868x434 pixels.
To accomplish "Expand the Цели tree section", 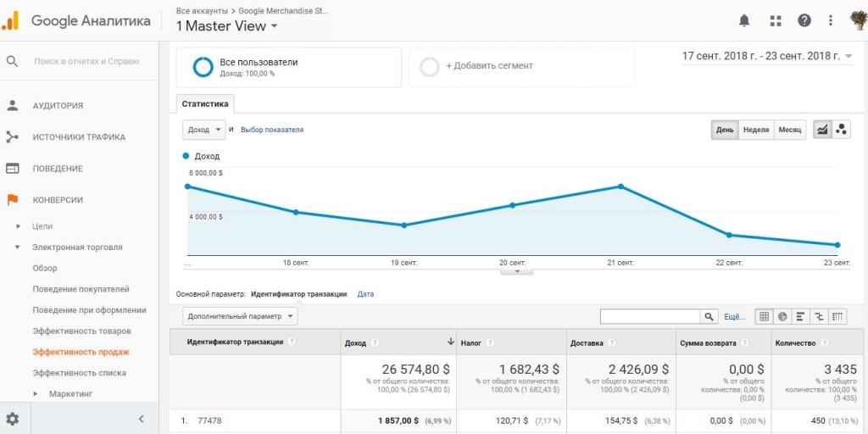I will tap(19, 225).
